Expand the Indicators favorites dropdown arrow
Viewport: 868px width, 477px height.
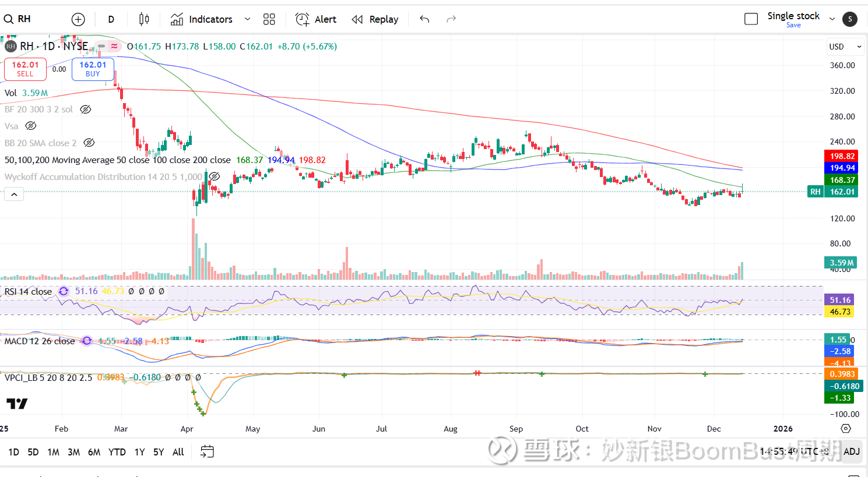point(247,19)
